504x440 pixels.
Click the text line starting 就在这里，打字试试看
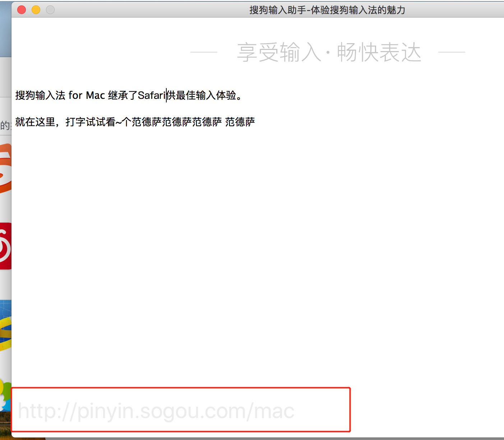135,122
